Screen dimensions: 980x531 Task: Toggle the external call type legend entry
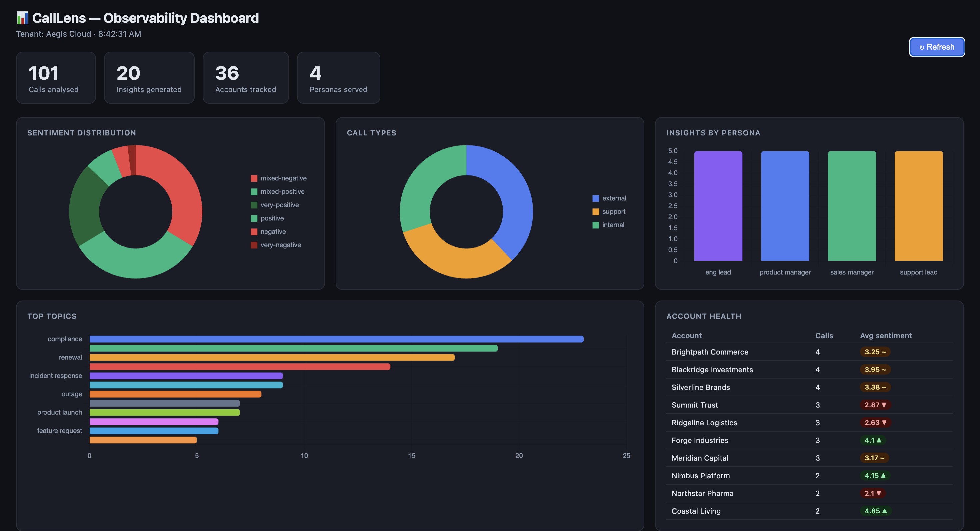[609, 198]
